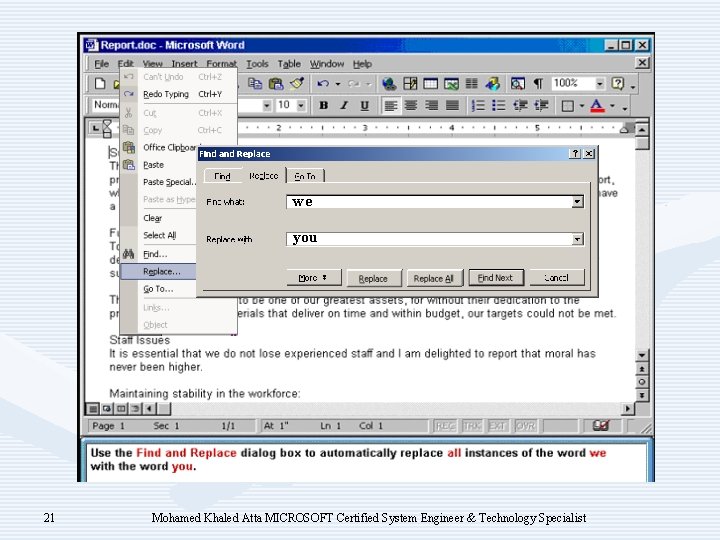
Task: Select the Format Painter brush icon
Action: [297, 84]
